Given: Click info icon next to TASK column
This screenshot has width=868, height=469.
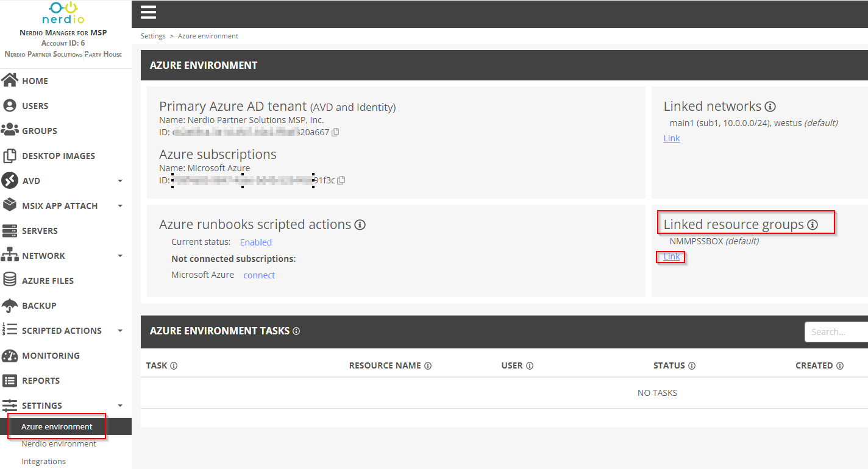Looking at the screenshot, I should [x=174, y=366].
